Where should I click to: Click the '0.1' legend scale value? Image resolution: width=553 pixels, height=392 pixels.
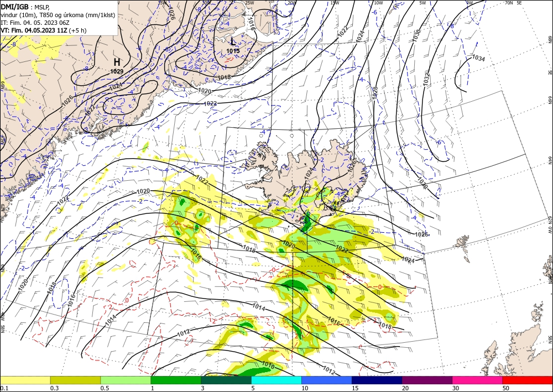3,388
